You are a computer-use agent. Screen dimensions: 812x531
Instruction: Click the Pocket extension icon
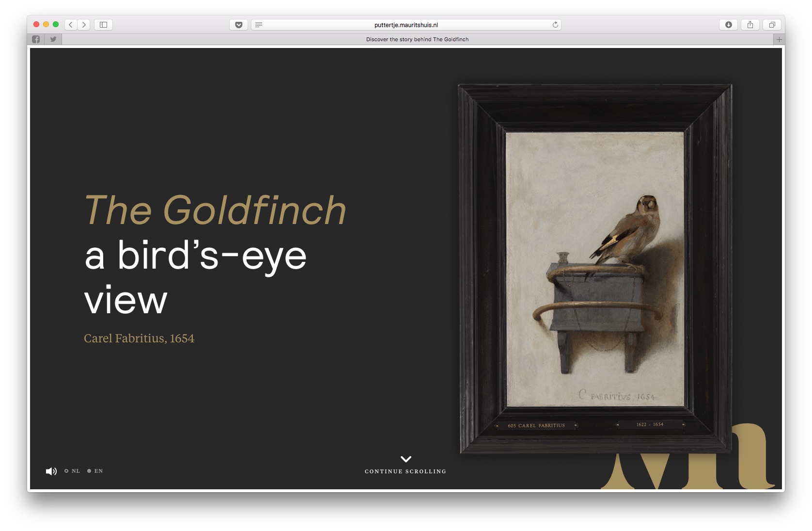(238, 25)
